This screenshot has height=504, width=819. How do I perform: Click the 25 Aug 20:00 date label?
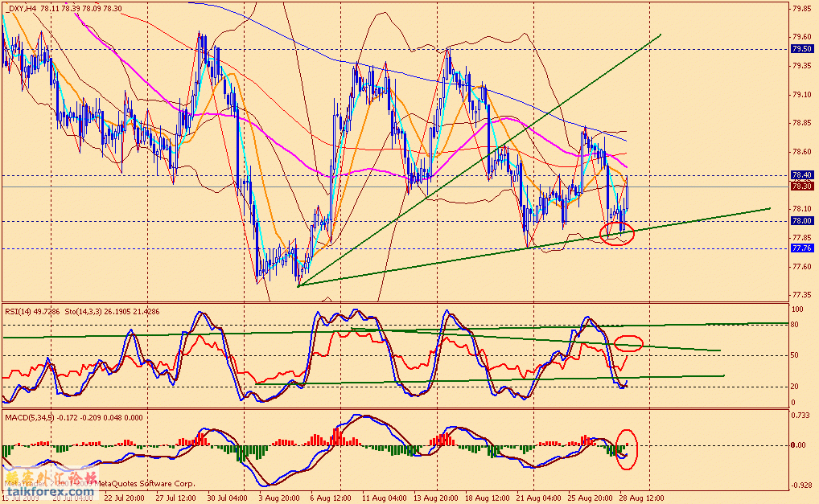591,498
